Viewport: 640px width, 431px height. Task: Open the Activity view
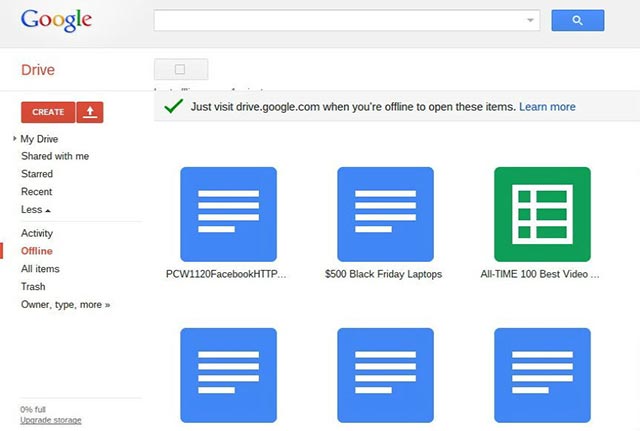point(37,233)
